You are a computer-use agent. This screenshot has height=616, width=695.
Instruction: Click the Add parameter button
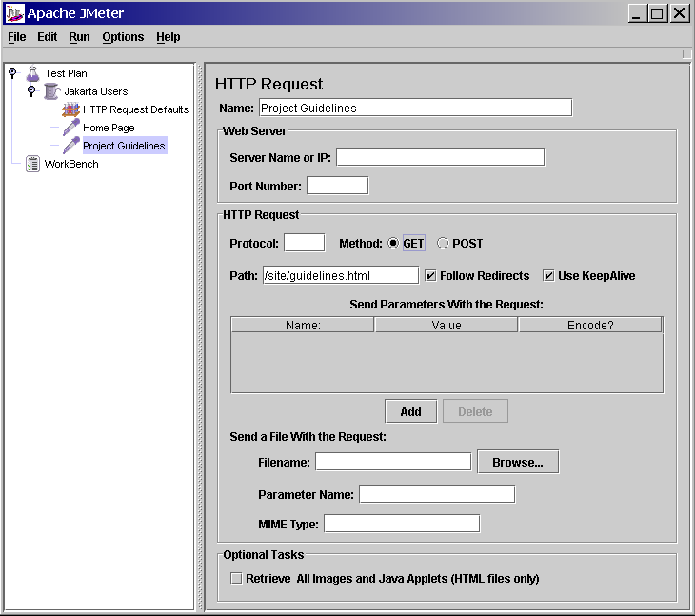411,411
